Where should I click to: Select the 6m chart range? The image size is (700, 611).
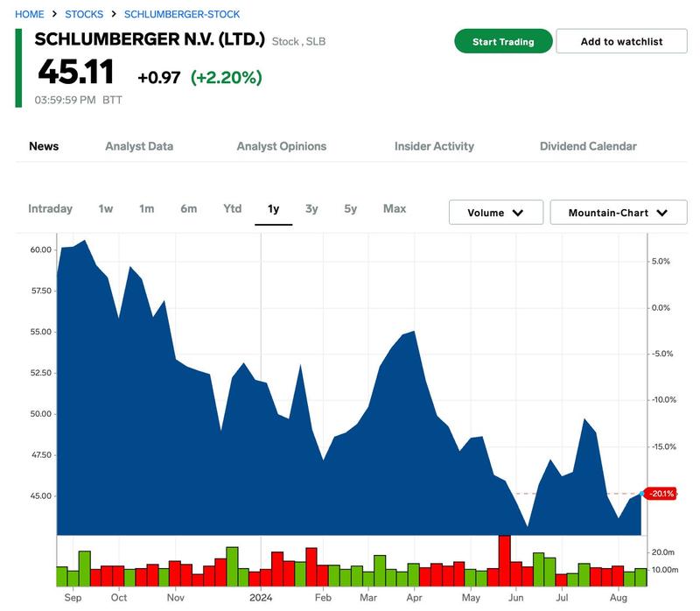click(189, 208)
